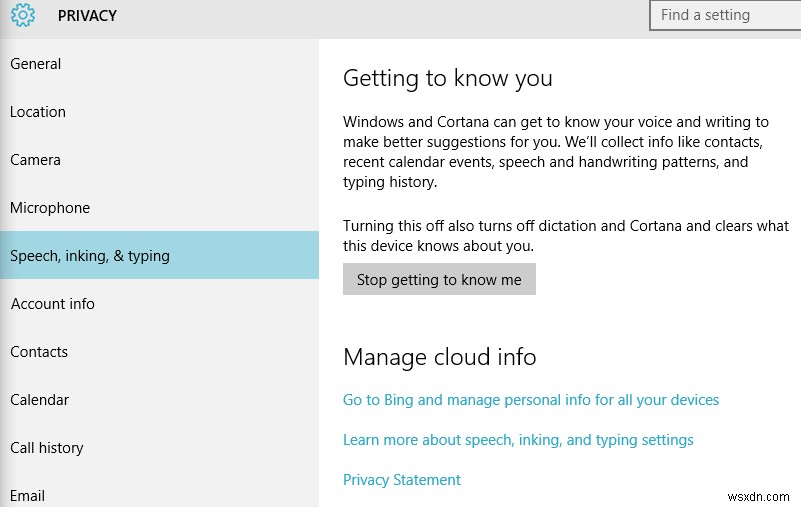The height and width of the screenshot is (507, 801).
Task: Open the General privacy section
Action: pyautogui.click(x=36, y=64)
